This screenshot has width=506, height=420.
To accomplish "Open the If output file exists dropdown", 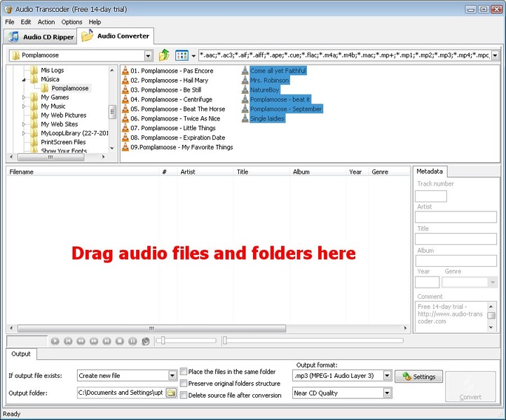I will 172,375.
